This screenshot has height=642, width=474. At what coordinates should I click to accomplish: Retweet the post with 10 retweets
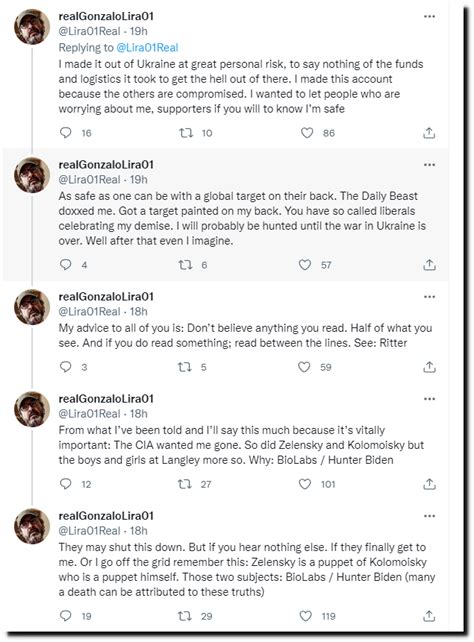pyautogui.click(x=186, y=133)
